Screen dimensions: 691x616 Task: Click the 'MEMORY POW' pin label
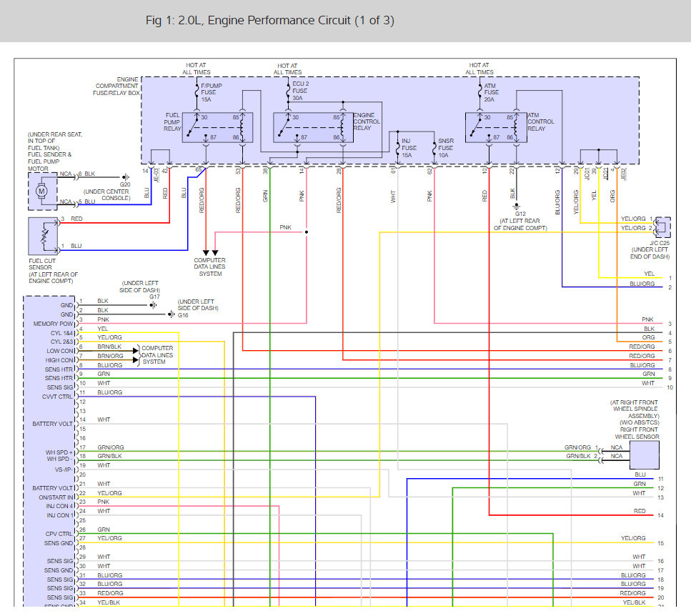coord(53,324)
